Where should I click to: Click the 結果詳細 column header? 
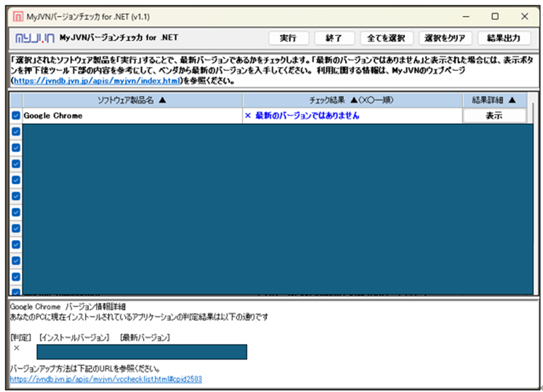(x=495, y=100)
